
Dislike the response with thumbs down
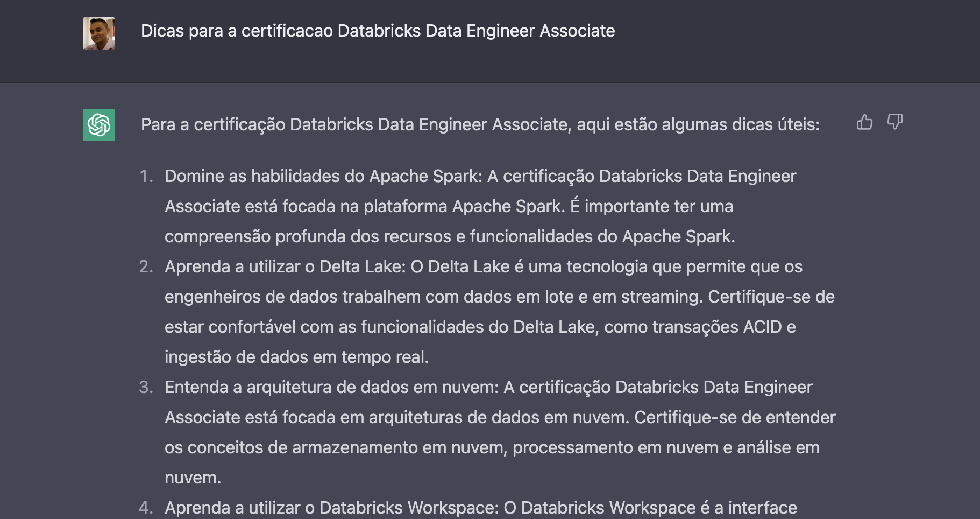(895, 122)
